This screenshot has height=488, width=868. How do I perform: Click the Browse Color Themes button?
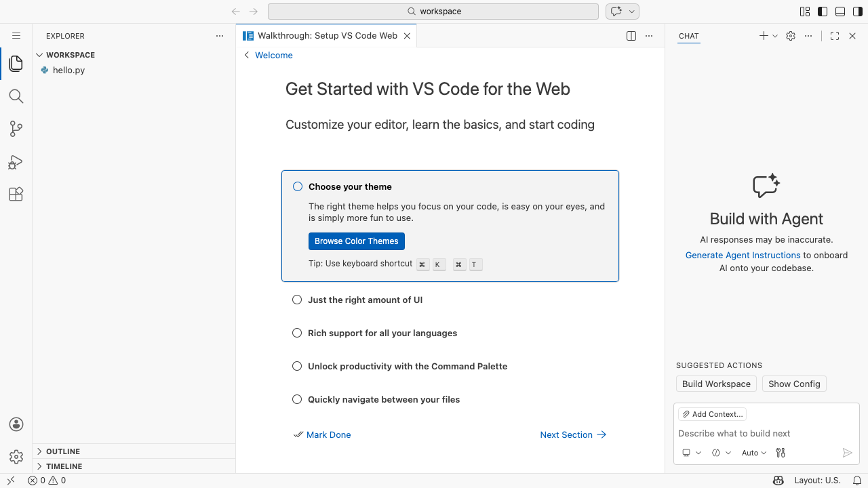click(x=357, y=241)
